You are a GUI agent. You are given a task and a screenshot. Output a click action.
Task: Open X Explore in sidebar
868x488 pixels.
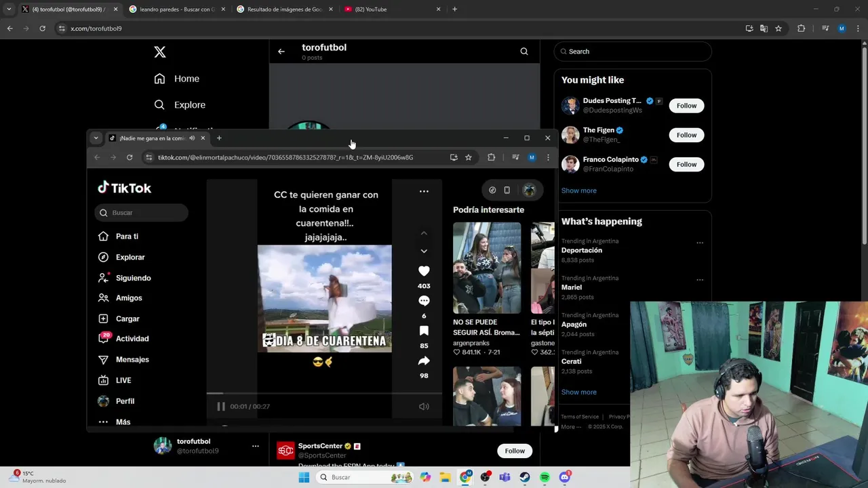pos(180,105)
